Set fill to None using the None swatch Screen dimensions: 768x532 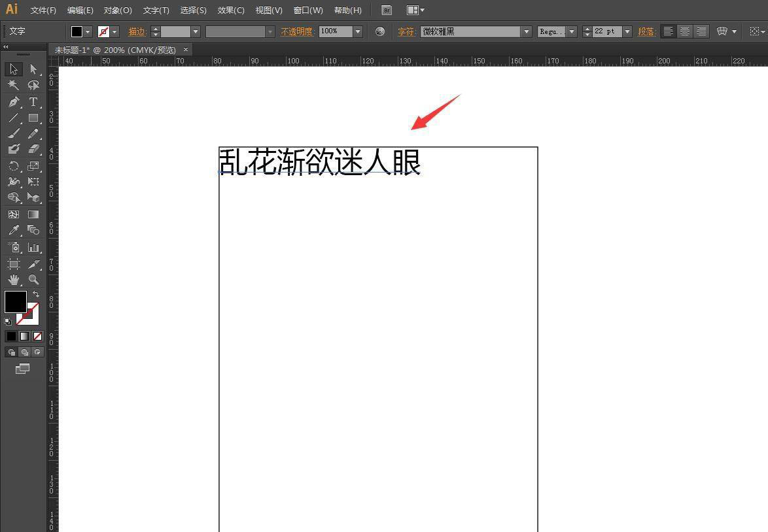(x=37, y=336)
